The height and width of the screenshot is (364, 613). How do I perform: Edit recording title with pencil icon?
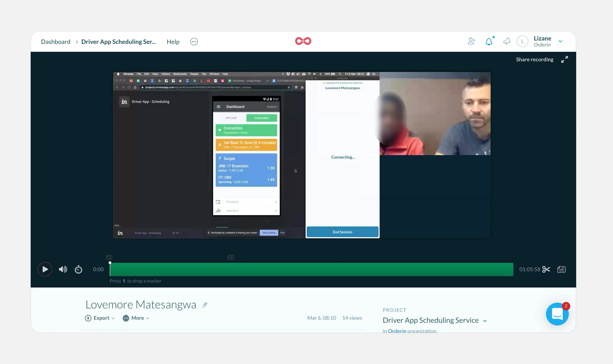pyautogui.click(x=205, y=305)
